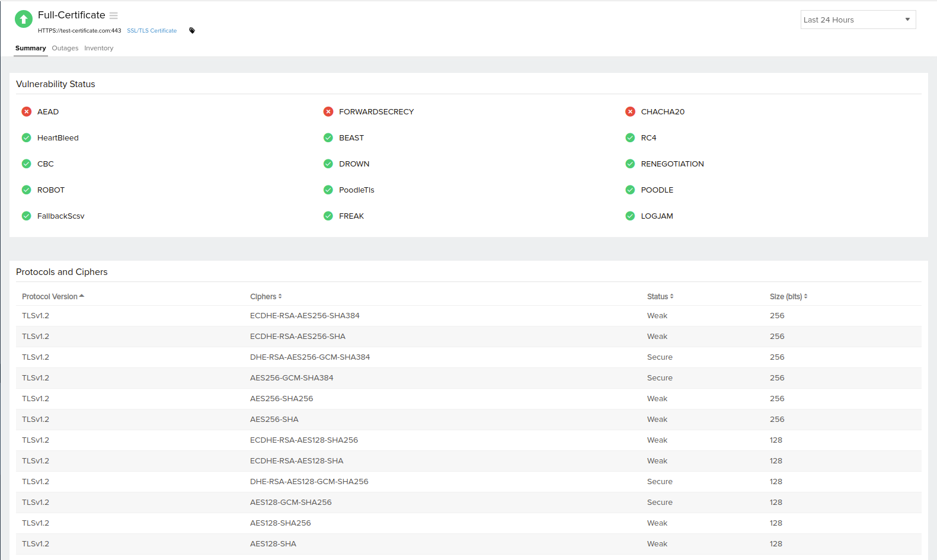Switch to the Outages tab
The height and width of the screenshot is (560, 937).
point(65,48)
